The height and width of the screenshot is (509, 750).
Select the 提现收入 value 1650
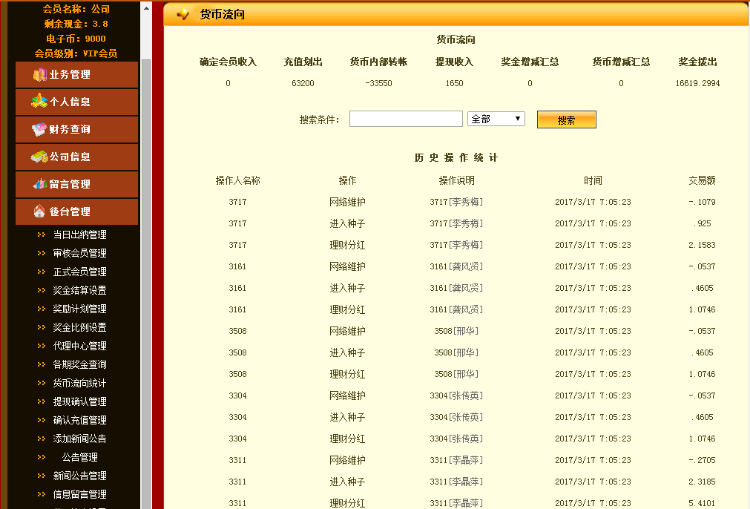coord(454,83)
